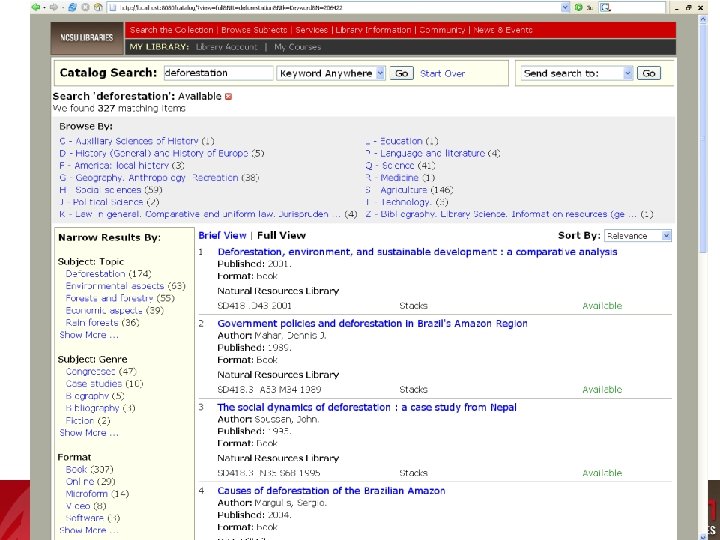The width and height of the screenshot is (720, 540).
Task: Open result Deforestation, environment, and sustainable development
Action: tap(417, 252)
